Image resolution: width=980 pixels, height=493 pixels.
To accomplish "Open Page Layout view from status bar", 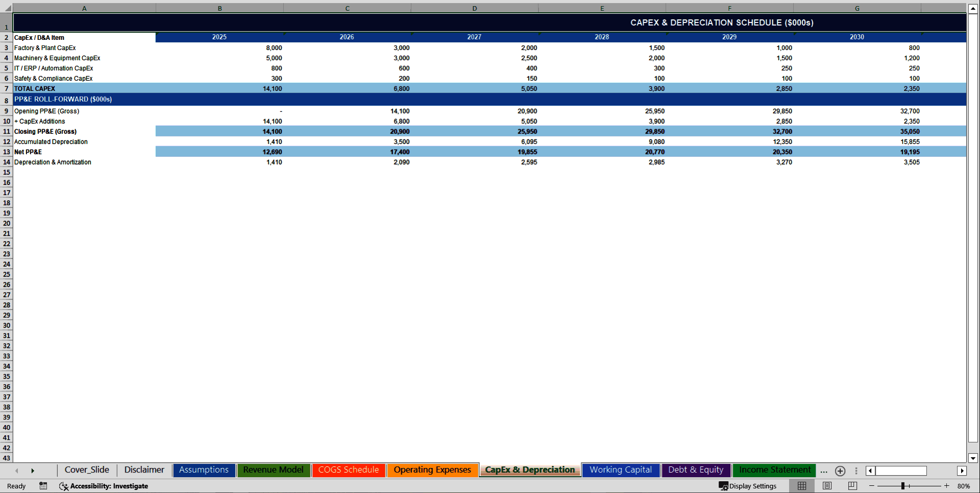I will point(827,486).
